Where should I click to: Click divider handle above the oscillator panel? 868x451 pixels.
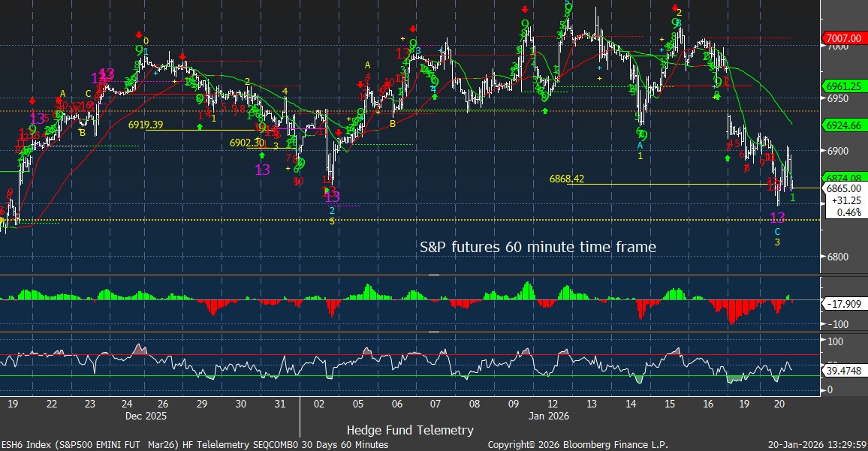tap(433, 332)
